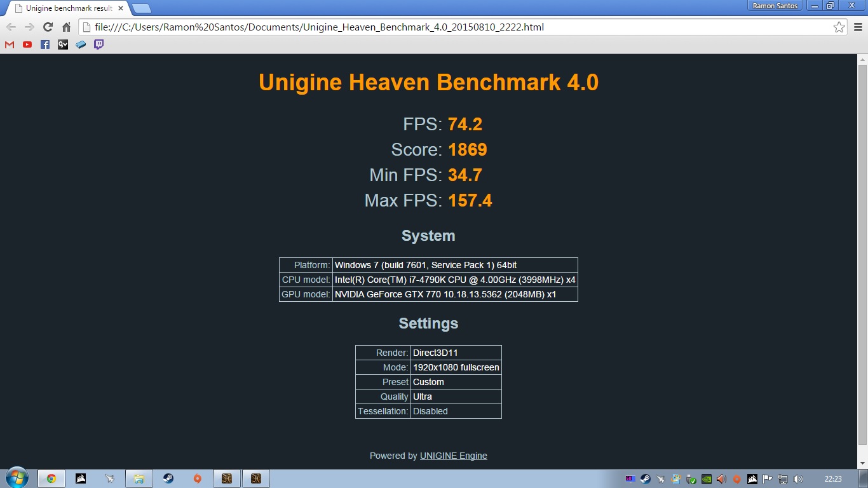This screenshot has height=488, width=868.
Task: Open the jet plane app in taskbar
Action: [x=110, y=479]
